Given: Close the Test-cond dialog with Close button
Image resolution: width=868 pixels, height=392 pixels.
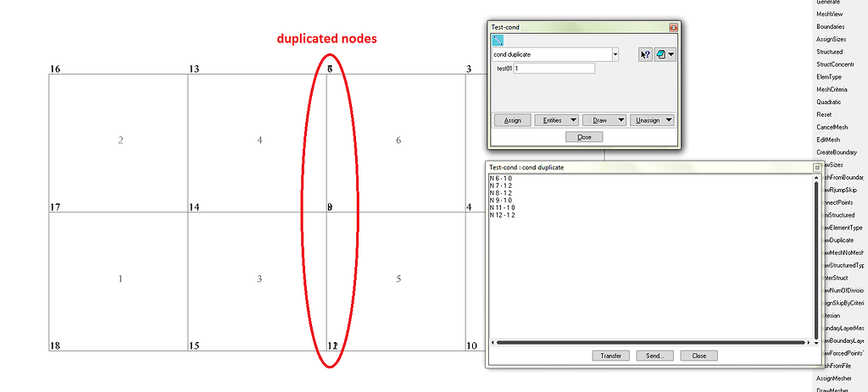Looking at the screenshot, I should point(584,136).
